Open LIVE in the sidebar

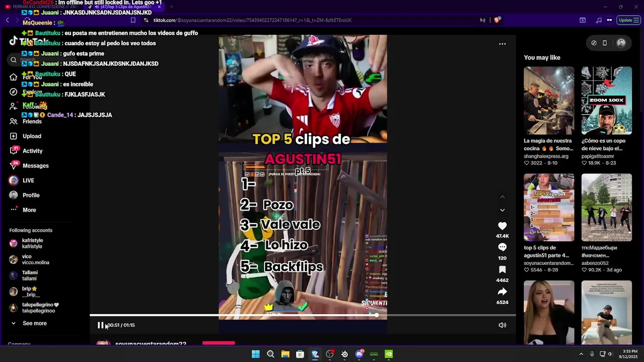[28, 180]
